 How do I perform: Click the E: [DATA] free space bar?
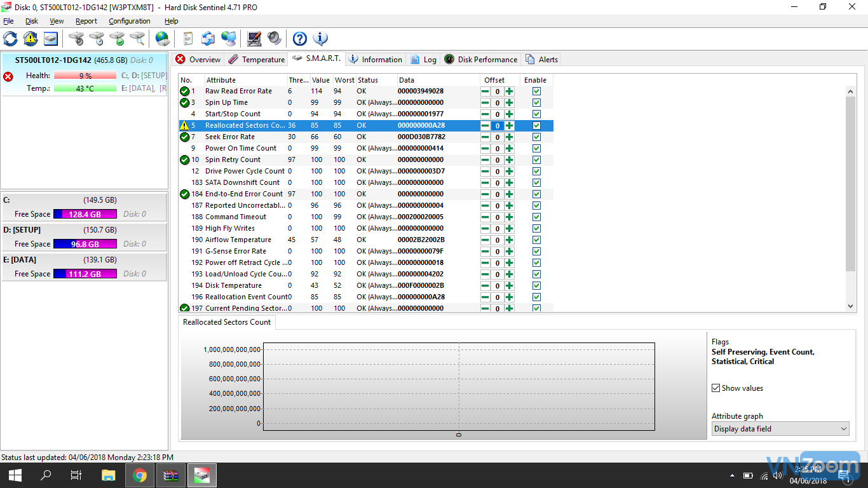point(85,274)
